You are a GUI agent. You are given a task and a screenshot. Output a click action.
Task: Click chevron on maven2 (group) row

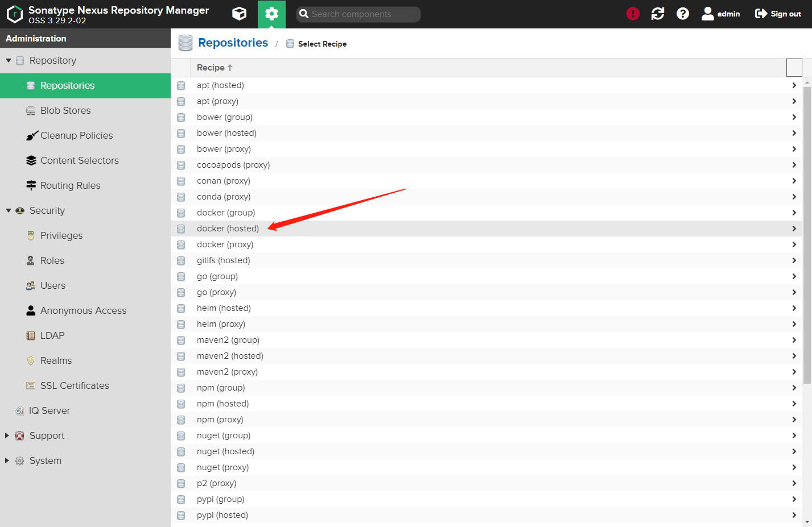click(794, 340)
